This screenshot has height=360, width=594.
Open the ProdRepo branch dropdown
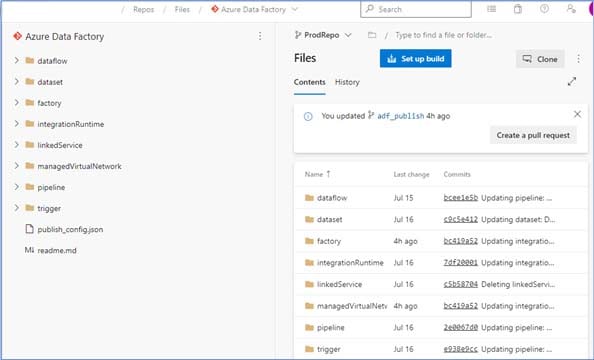(323, 35)
